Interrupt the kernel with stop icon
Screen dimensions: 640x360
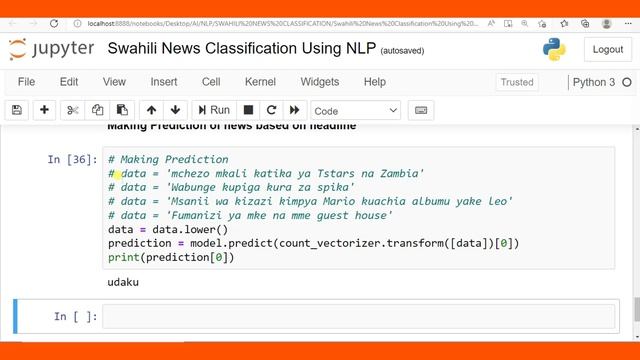click(248, 110)
